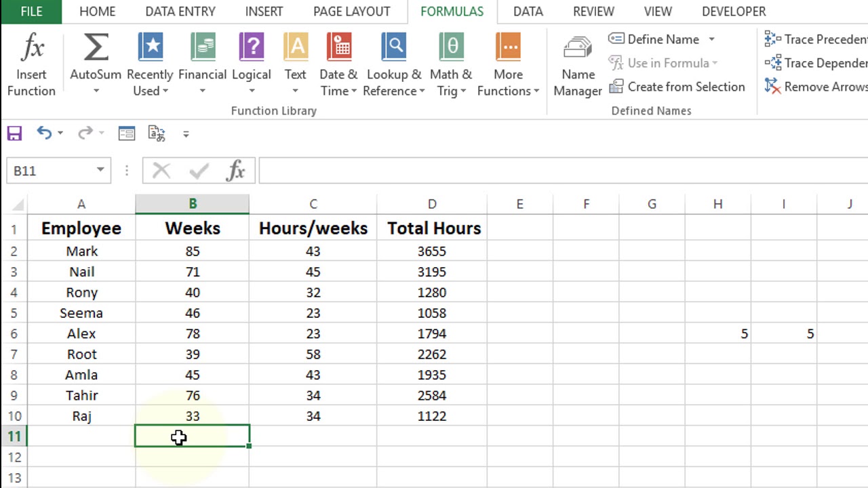Click the Cancel X formula bar icon
The image size is (868, 488).
(161, 171)
